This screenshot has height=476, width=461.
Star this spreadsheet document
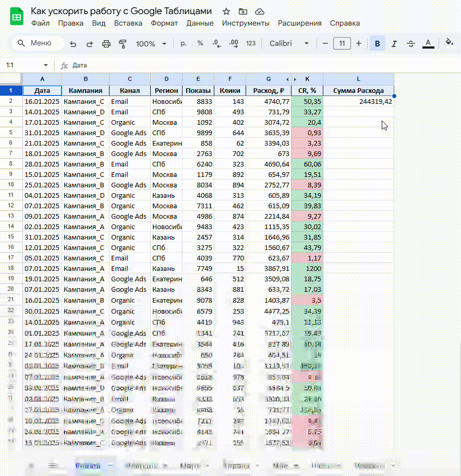pos(226,11)
